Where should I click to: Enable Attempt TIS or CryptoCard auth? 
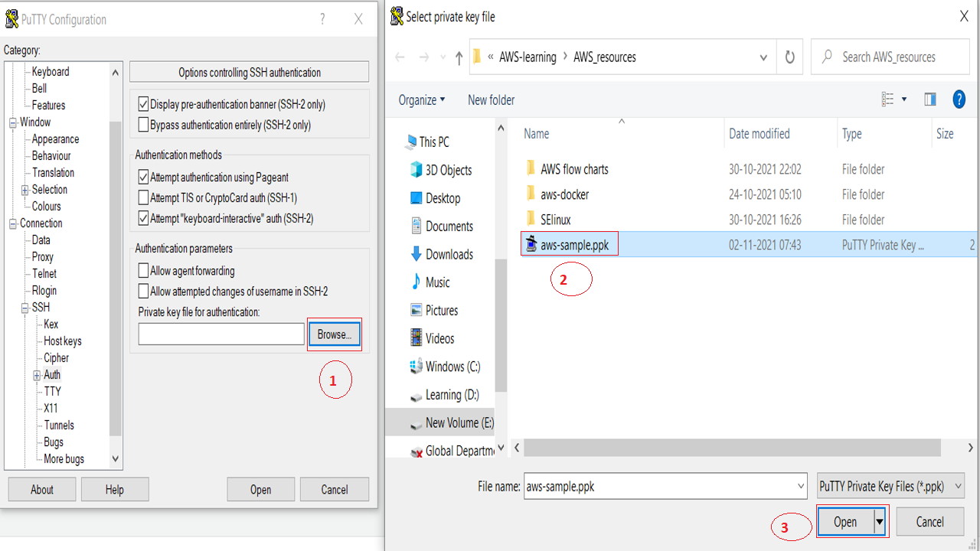(143, 197)
